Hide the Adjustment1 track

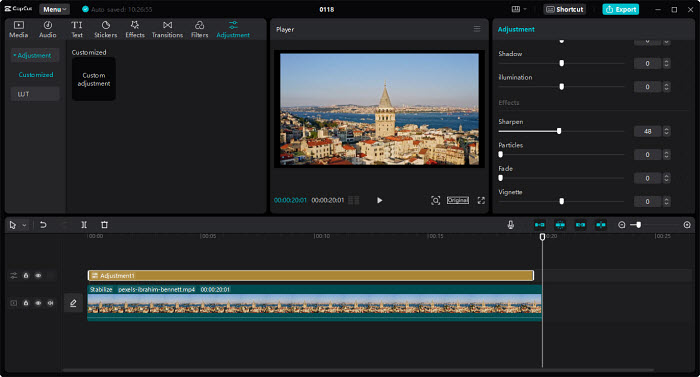coord(38,276)
